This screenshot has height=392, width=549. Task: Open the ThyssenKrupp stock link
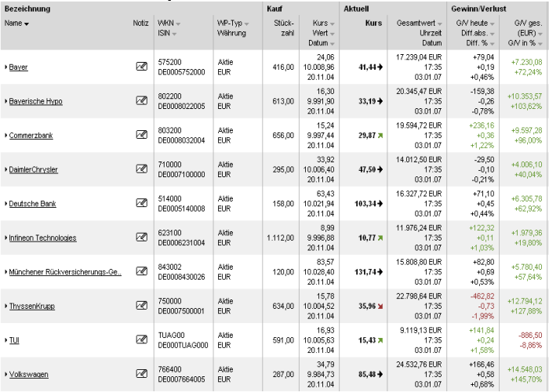[x=31, y=306]
